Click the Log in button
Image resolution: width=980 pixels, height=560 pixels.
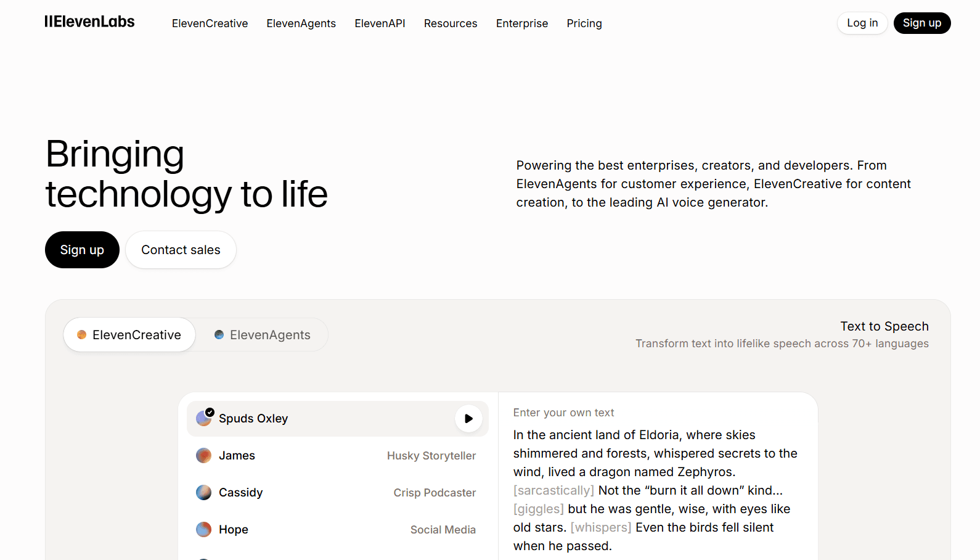[862, 23]
